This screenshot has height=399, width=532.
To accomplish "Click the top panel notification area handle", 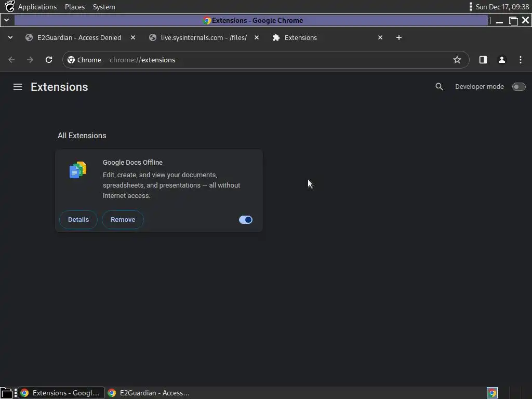I will tap(471, 7).
